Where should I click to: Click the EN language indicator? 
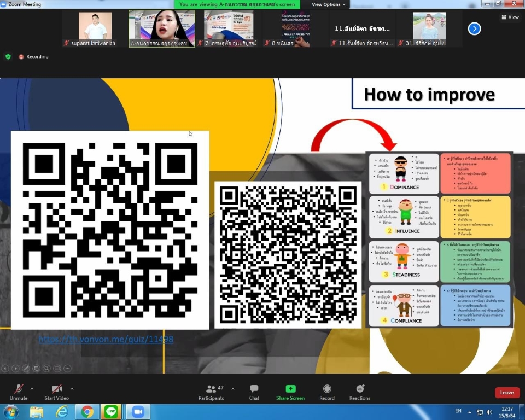pos(458,411)
